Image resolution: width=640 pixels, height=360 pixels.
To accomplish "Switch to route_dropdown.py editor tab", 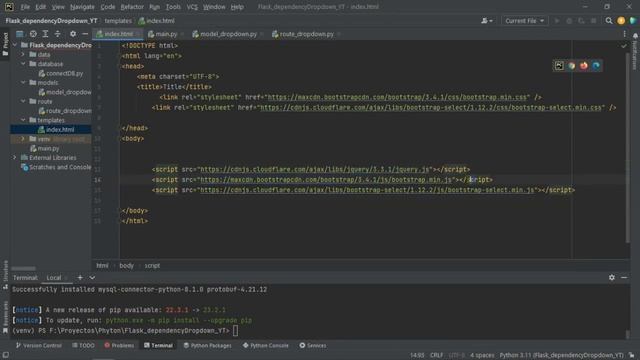I will coord(306,34).
